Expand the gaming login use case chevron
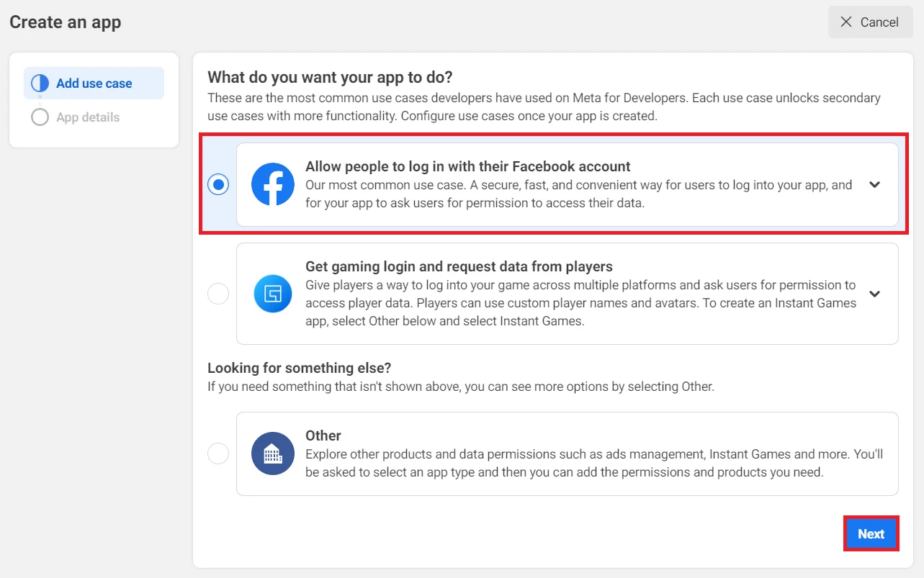The image size is (924, 578). (x=874, y=294)
